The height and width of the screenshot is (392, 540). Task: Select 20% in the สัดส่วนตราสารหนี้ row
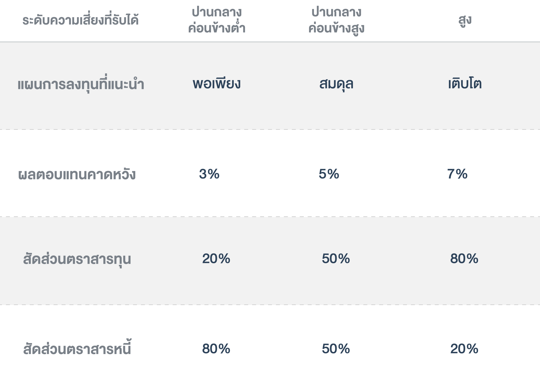click(464, 349)
